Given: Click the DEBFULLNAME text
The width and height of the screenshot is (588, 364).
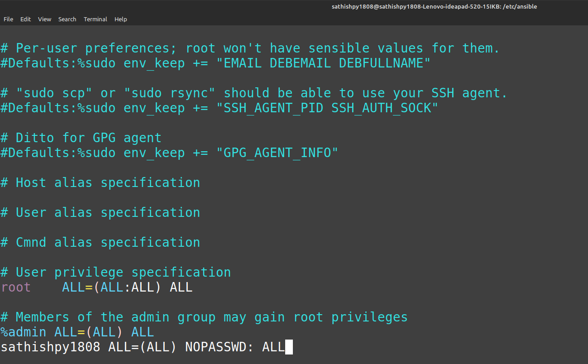Looking at the screenshot, I should [x=381, y=63].
